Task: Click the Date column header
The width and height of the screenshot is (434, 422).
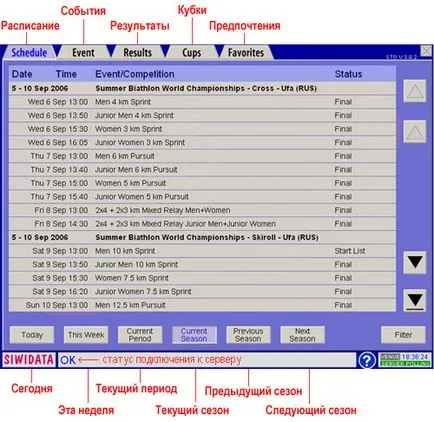Action: point(22,74)
